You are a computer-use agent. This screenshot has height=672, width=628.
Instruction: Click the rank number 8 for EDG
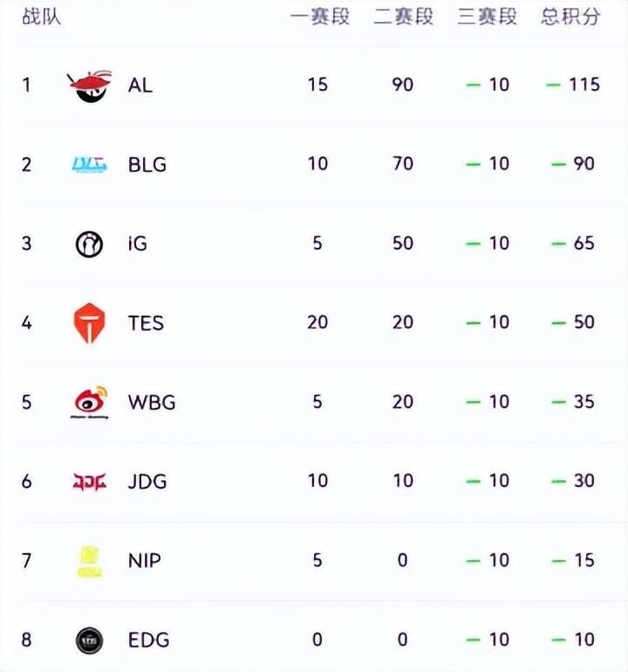pyautogui.click(x=26, y=640)
